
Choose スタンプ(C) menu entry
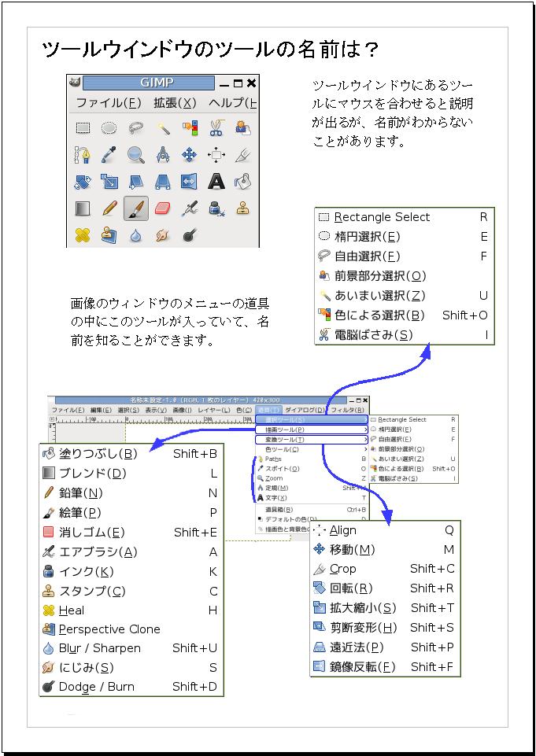130,591
